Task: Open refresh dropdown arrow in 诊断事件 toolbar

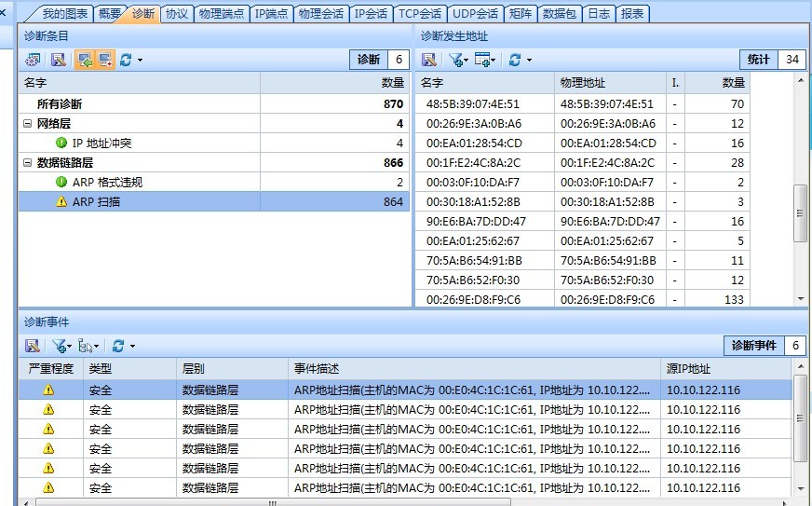Action: click(132, 347)
